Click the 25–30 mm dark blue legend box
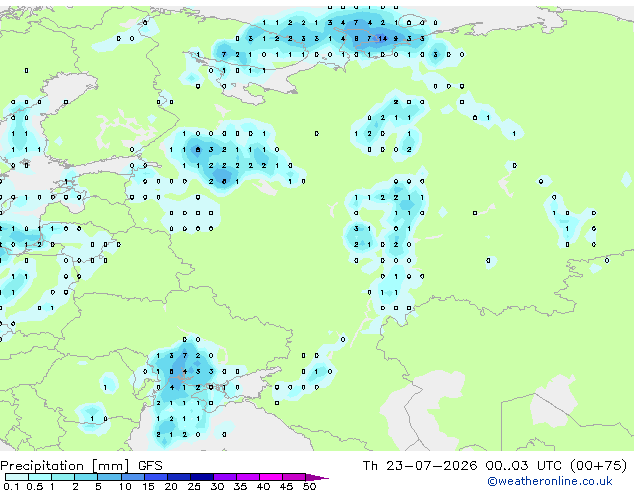 coord(202,477)
